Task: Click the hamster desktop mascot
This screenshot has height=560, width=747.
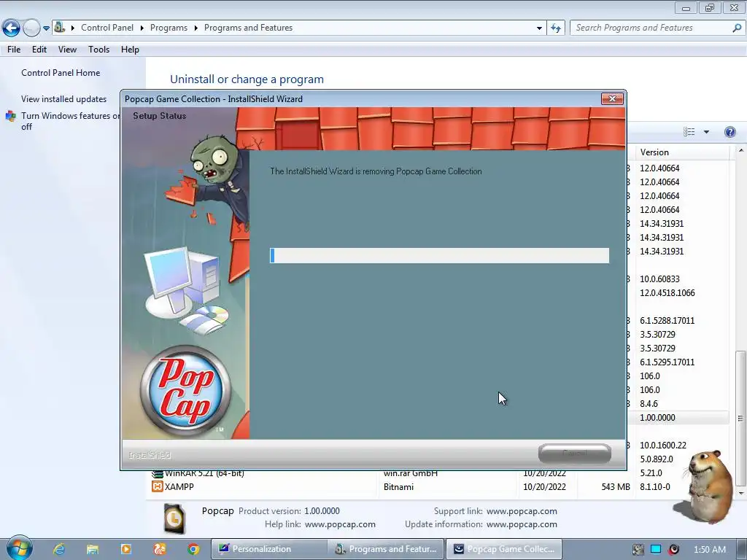Action: coord(709,486)
